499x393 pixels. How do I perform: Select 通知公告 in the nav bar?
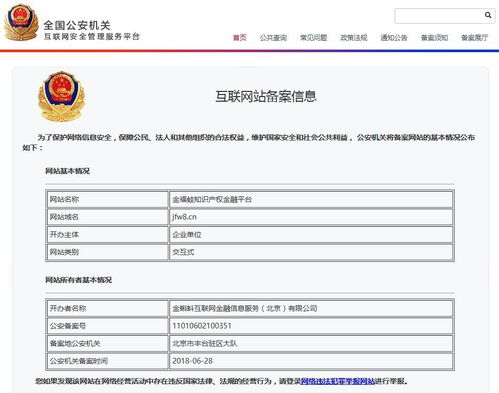[x=394, y=38]
